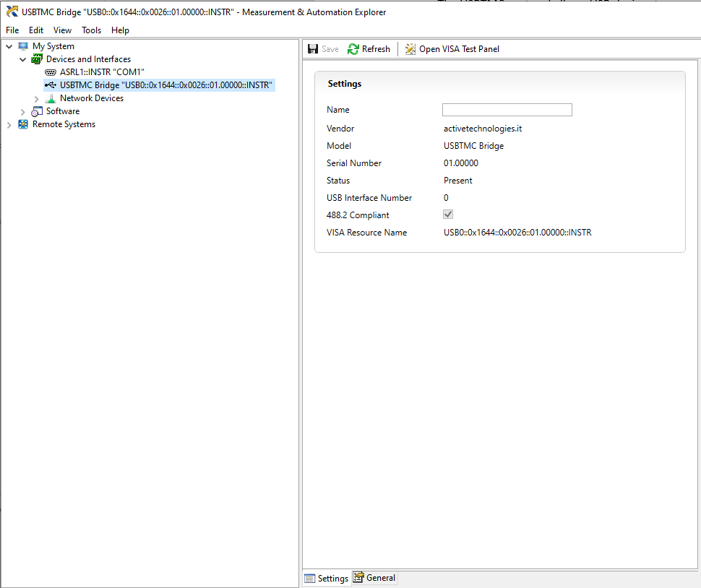Click the USB Interface Number value 0
This screenshot has height=588, width=701.
coord(446,198)
